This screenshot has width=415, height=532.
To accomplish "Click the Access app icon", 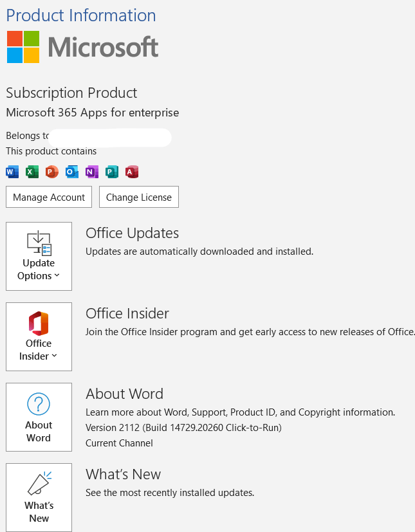I will pyautogui.click(x=132, y=172).
